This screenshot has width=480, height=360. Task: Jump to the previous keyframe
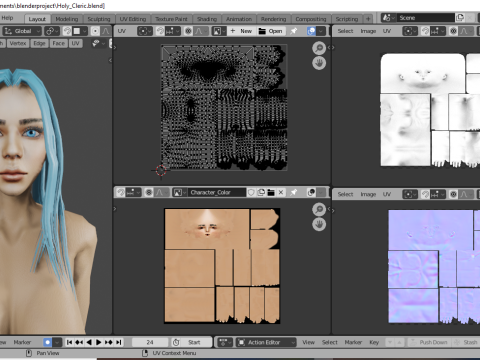[79, 342]
